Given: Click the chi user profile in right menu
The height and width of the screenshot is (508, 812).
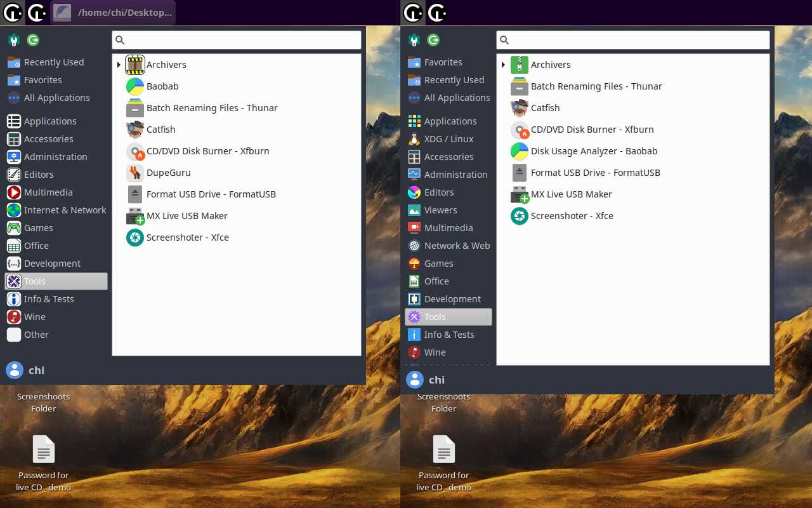Looking at the screenshot, I should coord(426,380).
